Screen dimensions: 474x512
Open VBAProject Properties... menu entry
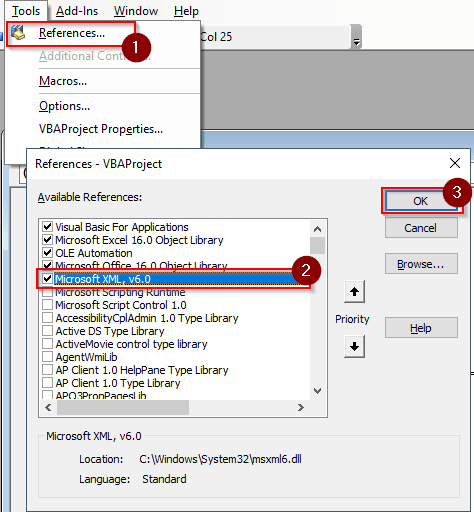[x=101, y=129]
